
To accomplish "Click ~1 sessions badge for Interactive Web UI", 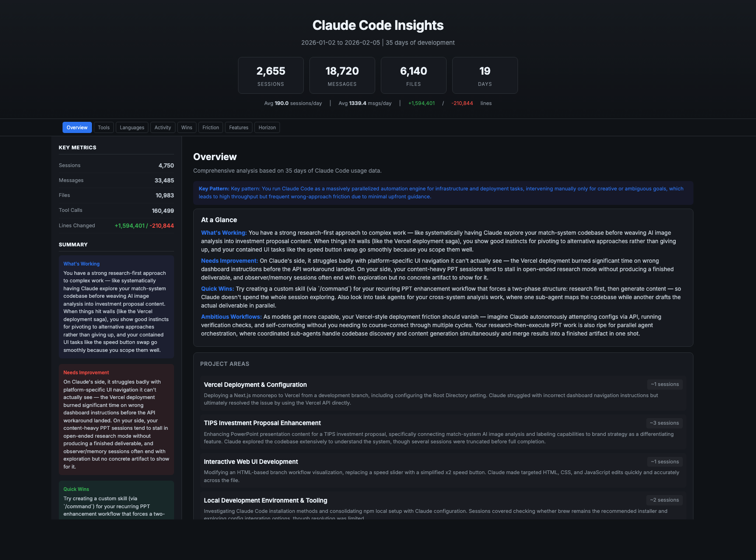I will point(665,462).
